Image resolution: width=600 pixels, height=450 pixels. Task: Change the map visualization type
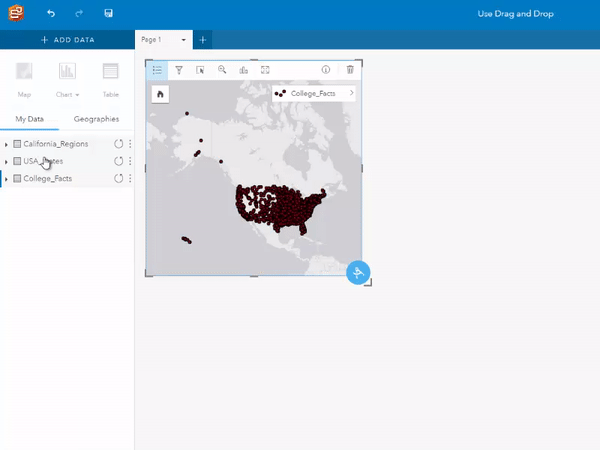243,70
